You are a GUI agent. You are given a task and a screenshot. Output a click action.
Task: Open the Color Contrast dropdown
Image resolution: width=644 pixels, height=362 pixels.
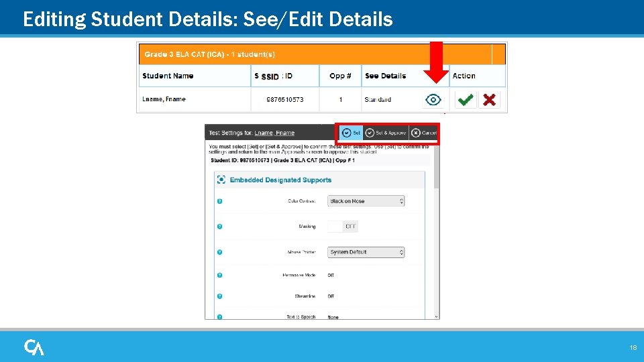(x=366, y=201)
